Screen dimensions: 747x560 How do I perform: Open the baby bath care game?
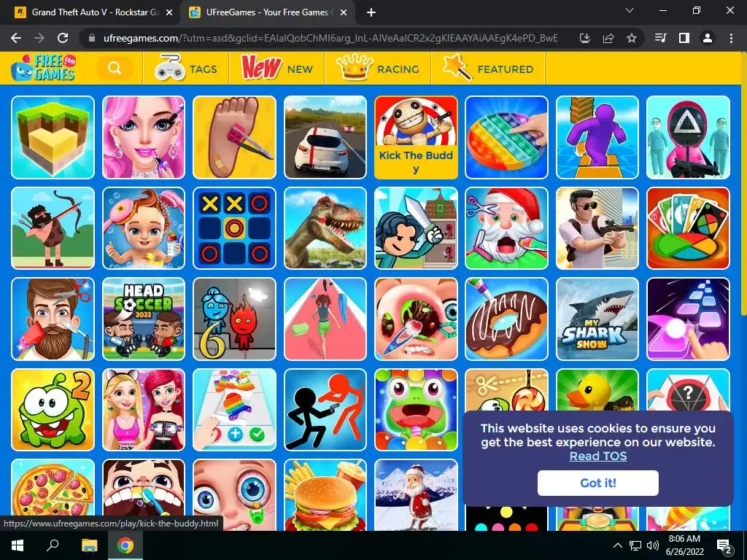[x=144, y=228]
